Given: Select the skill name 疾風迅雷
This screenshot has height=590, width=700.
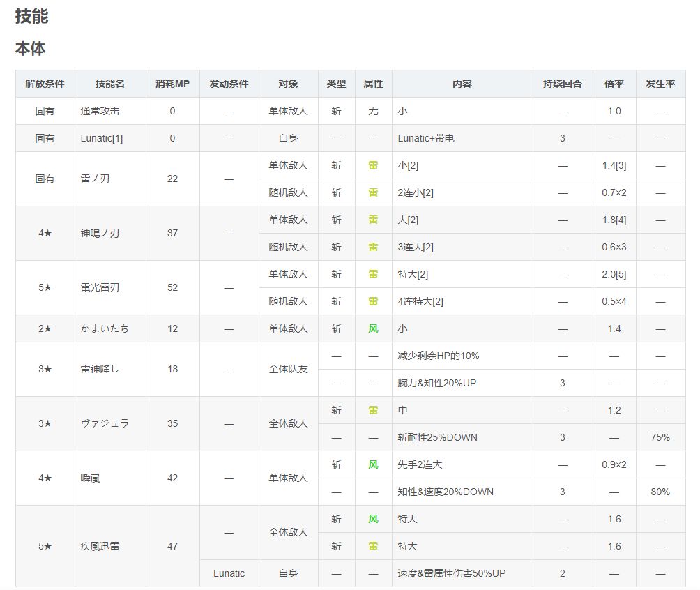Looking at the screenshot, I should [x=100, y=546].
